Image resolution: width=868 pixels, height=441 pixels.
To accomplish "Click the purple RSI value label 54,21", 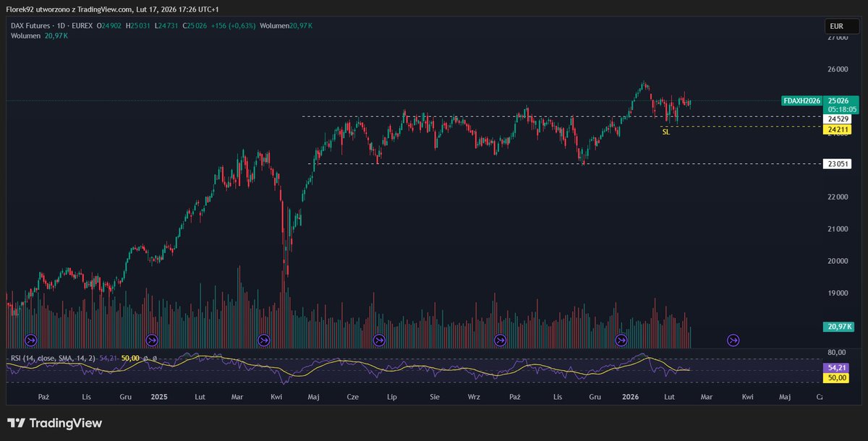I will (838, 367).
